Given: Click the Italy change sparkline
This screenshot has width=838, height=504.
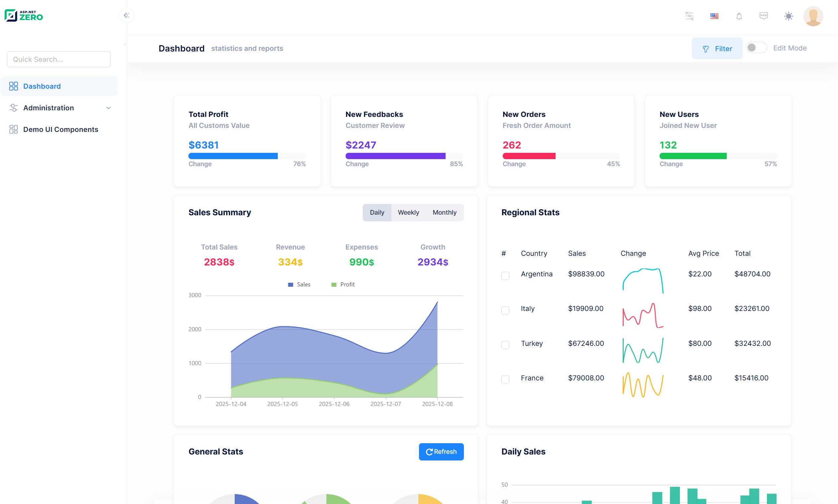Looking at the screenshot, I should pos(643,315).
